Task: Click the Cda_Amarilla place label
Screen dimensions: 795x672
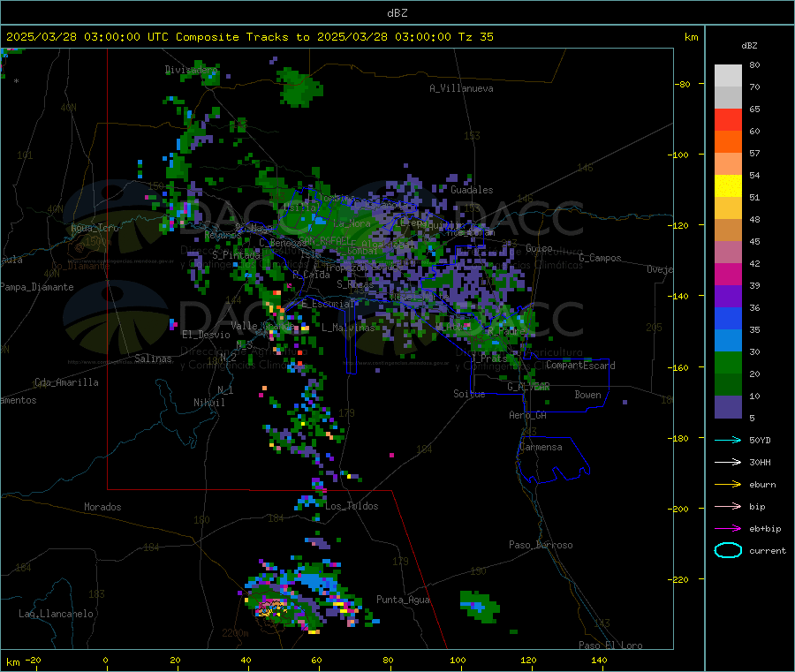Action: 66,382
